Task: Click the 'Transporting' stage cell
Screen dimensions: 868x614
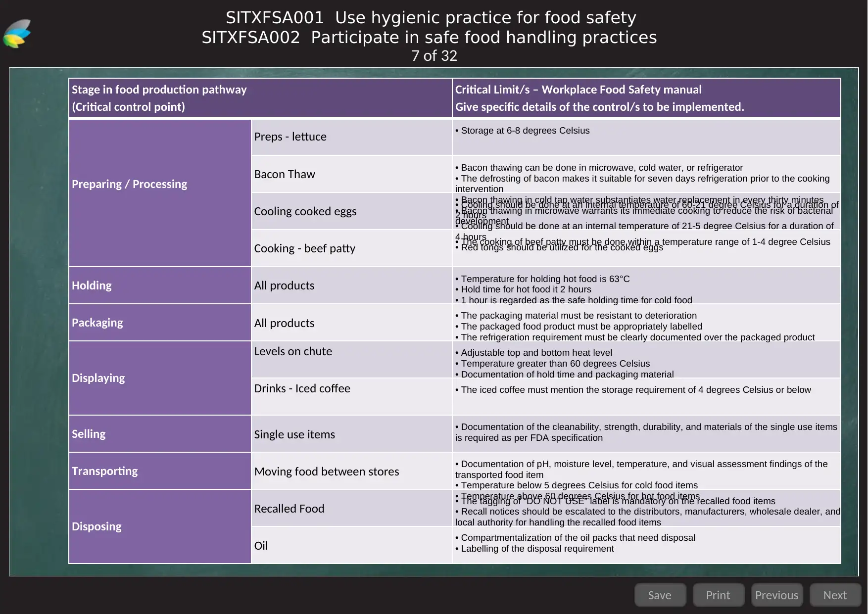Action: tap(160, 471)
